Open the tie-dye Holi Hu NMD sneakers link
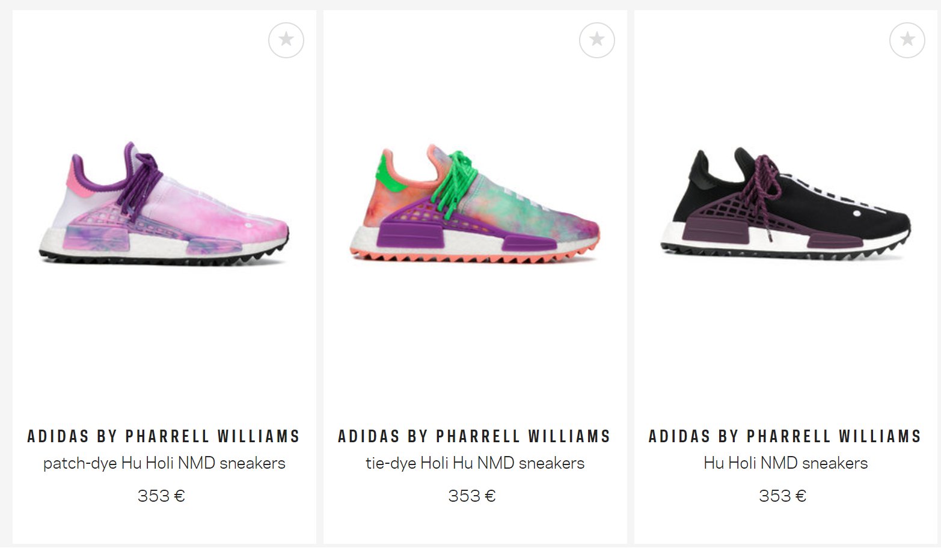Screen dimensions: 941x560 point(475,463)
